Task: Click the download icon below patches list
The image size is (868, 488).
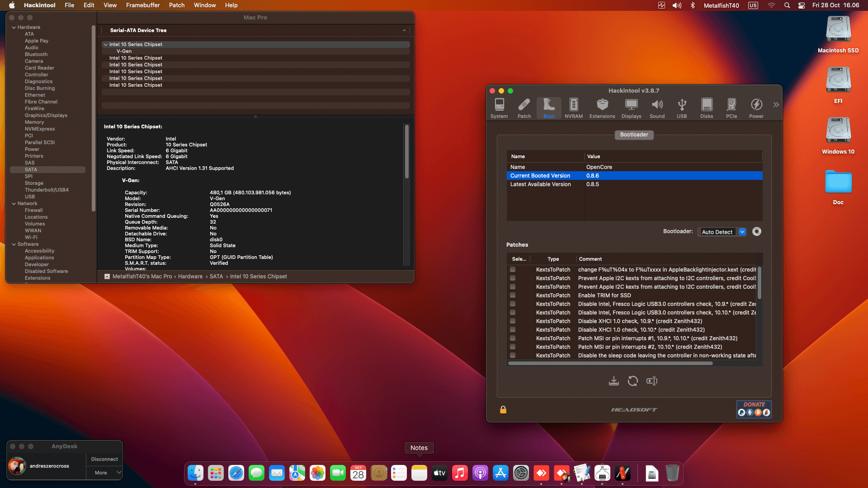Action: (613, 381)
